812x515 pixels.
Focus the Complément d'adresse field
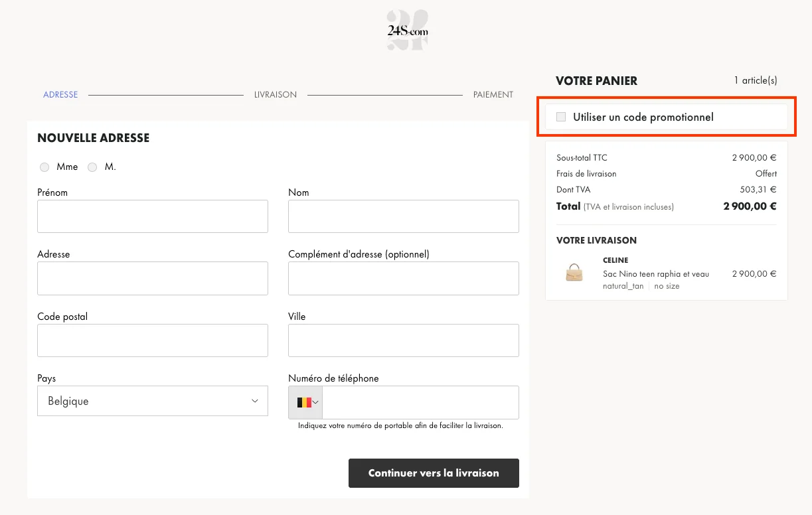click(x=404, y=278)
